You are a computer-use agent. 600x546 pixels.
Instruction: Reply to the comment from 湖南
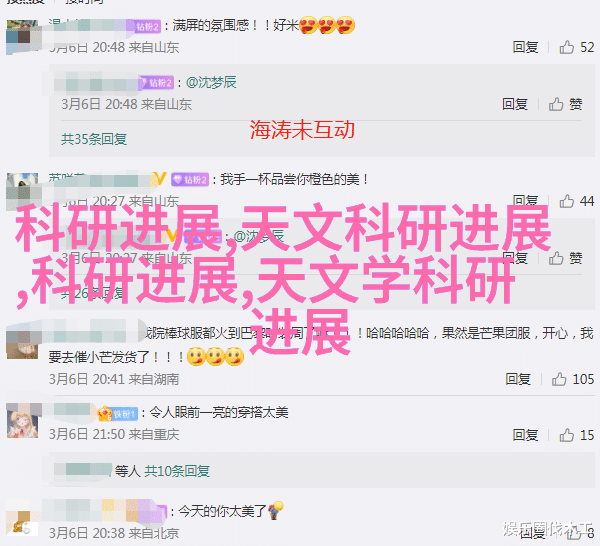click(518, 379)
